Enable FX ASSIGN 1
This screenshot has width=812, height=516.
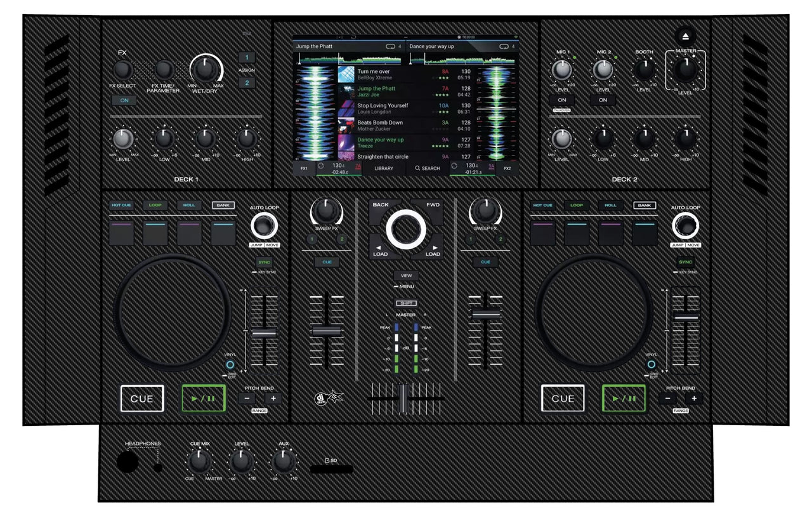click(246, 57)
